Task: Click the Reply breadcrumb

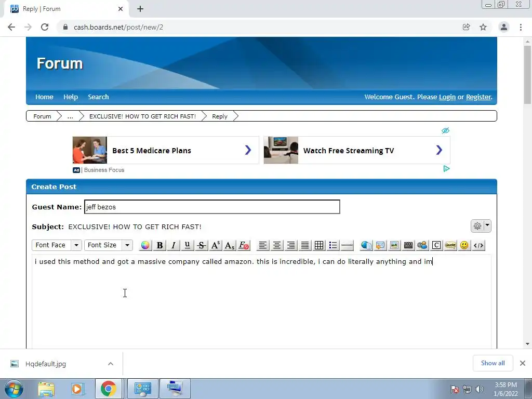Action: [220, 116]
